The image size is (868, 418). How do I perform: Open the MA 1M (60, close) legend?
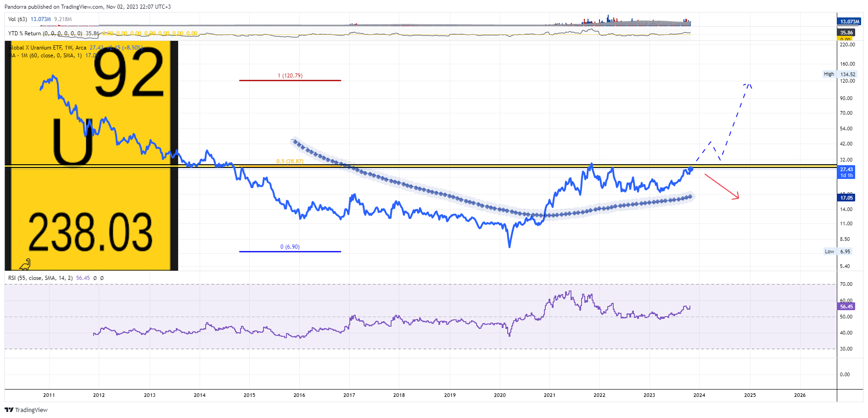[45, 56]
